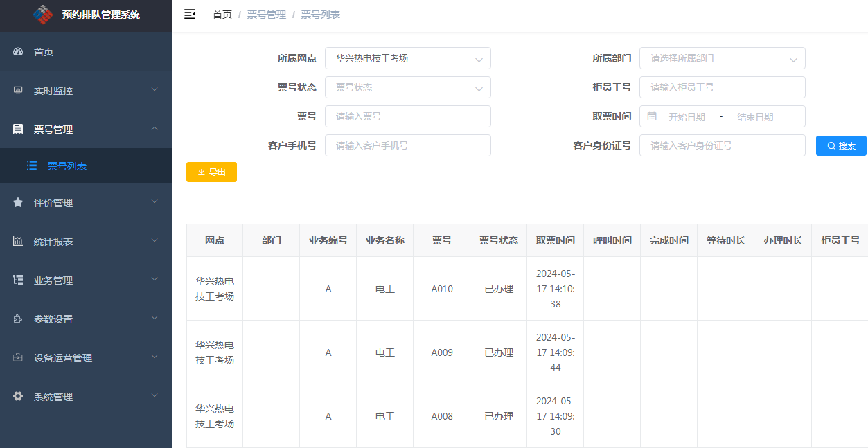Open the 所属部门 dropdown
Image resolution: width=868 pixels, height=448 pixels.
tap(722, 58)
